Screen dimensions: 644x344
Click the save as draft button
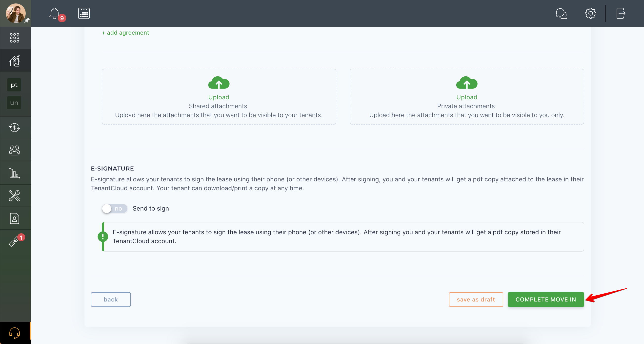click(x=476, y=300)
